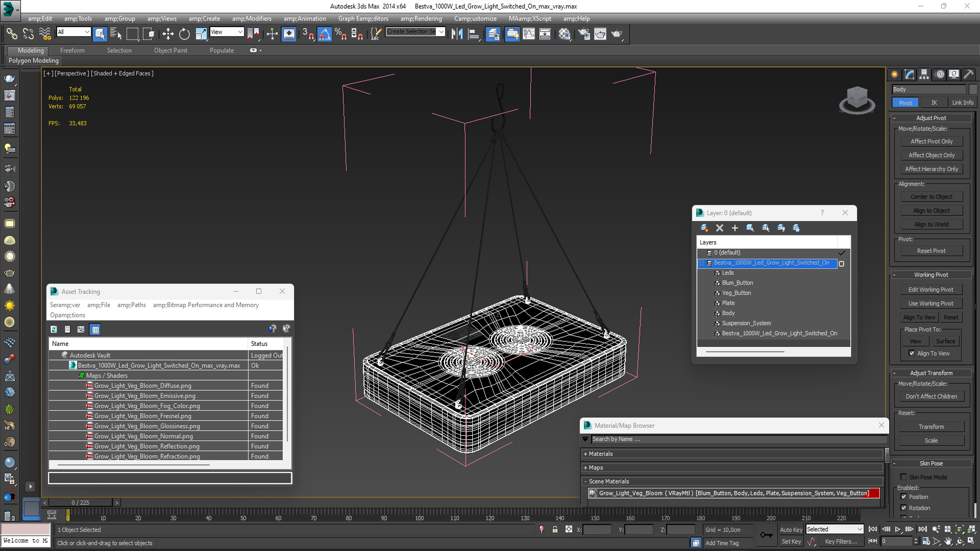Switch to the Object Paint ribbon tab
The width and height of the screenshot is (980, 551).
tap(170, 51)
